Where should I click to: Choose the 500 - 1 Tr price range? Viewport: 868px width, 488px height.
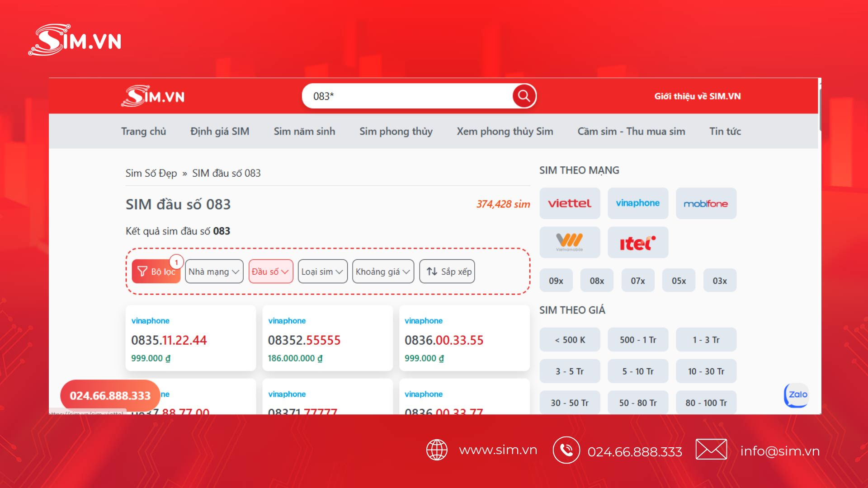[x=637, y=340]
